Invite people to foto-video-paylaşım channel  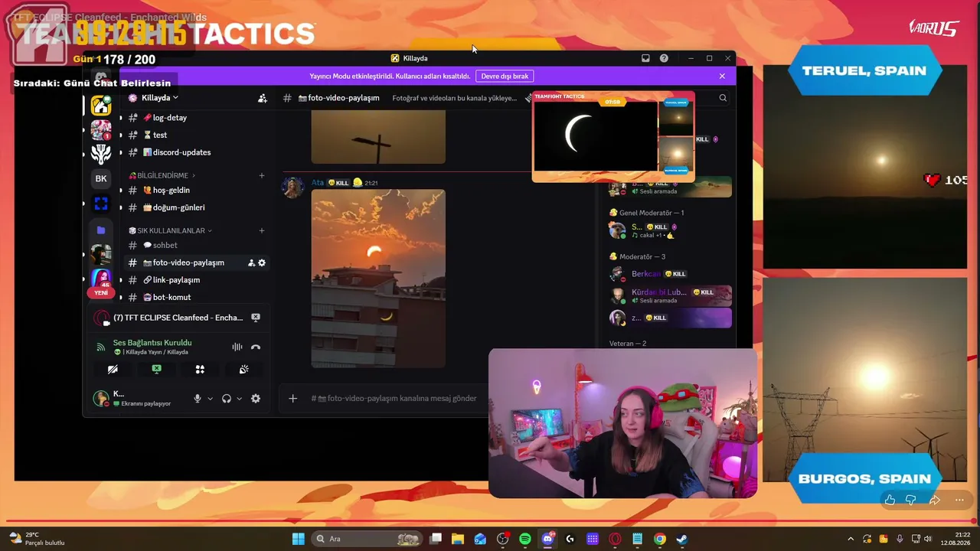coord(251,262)
